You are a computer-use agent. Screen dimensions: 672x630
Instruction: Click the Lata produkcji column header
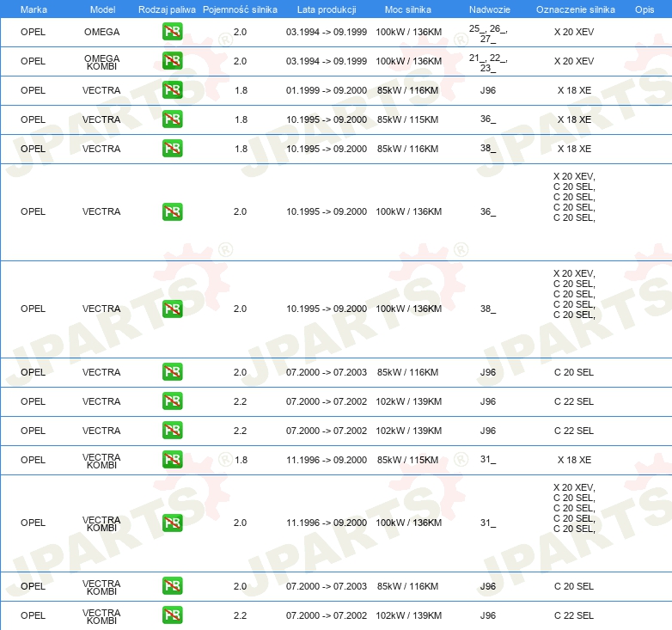[x=326, y=9]
